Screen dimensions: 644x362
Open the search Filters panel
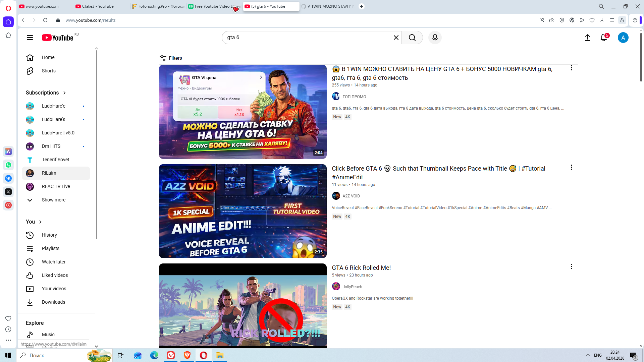click(171, 58)
